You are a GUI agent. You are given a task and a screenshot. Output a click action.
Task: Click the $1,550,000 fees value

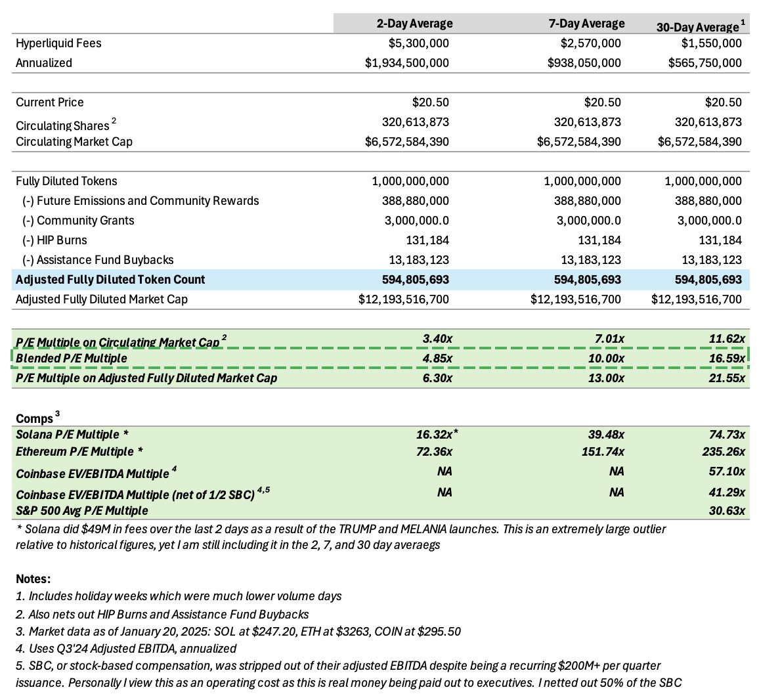coord(711,43)
